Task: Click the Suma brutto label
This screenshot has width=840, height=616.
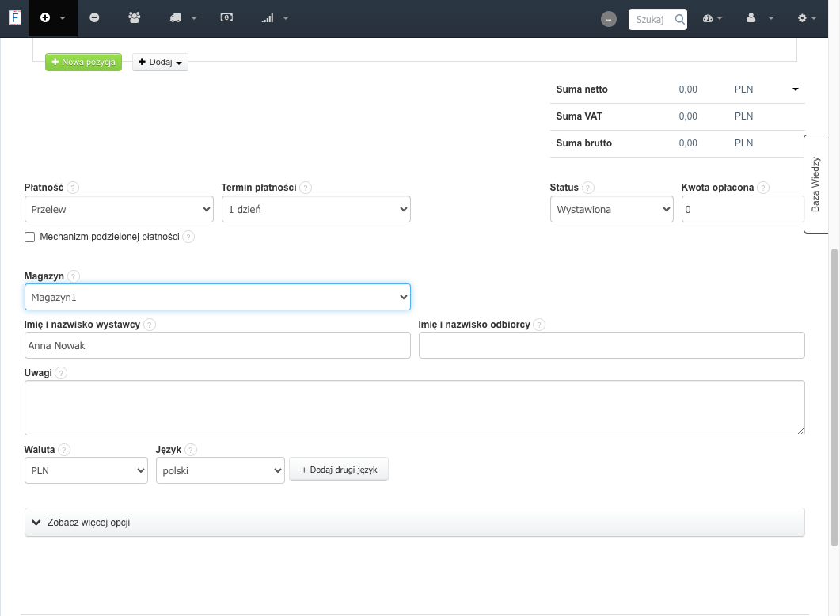Action: (584, 143)
